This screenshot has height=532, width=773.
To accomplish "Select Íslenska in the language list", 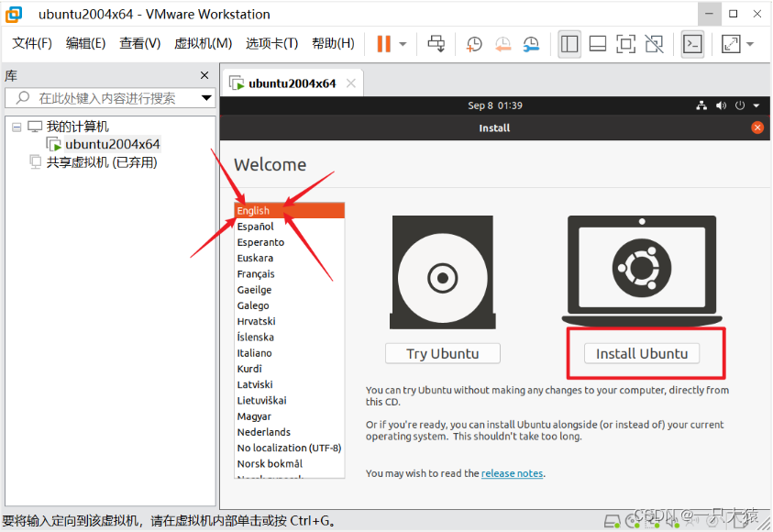I will [x=290, y=337].
